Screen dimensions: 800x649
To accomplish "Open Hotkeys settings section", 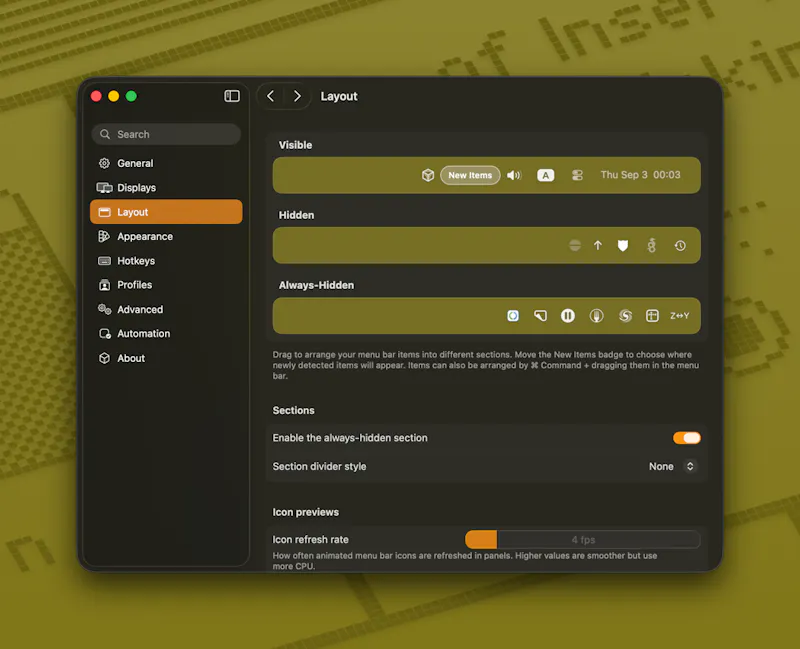I will tap(166, 261).
